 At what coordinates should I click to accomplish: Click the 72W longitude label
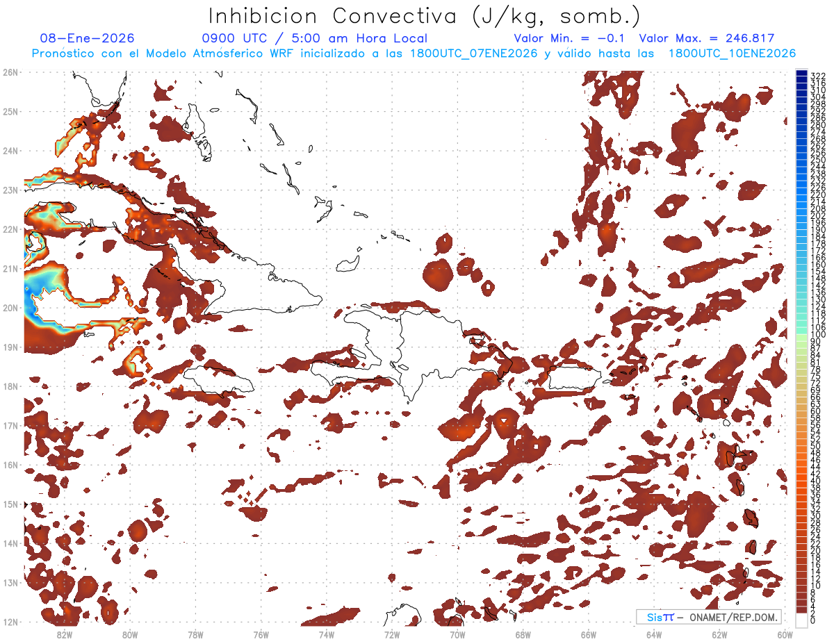point(392,634)
